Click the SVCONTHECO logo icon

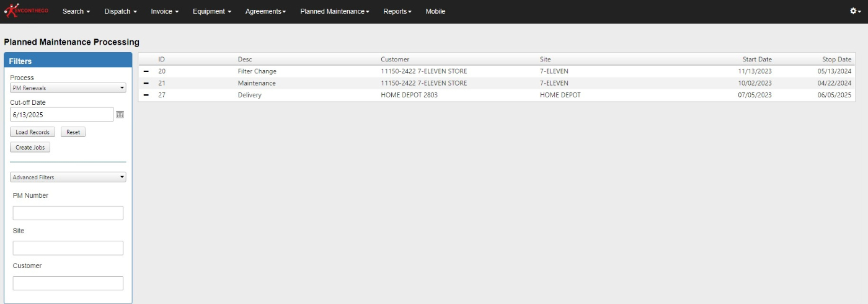26,11
